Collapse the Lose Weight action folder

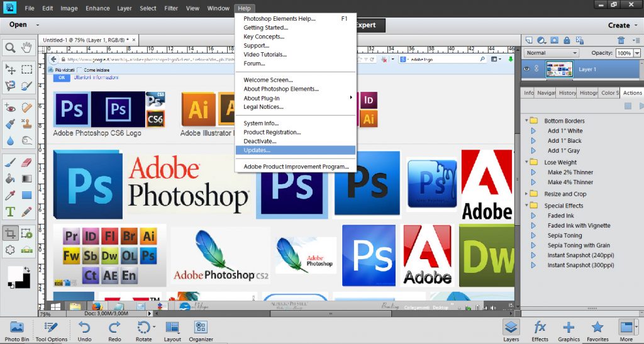point(526,162)
